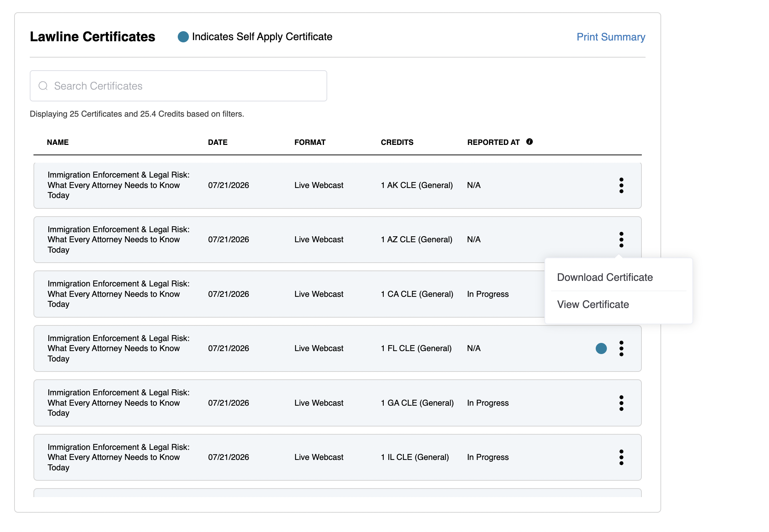Click the course name in the CA CLE row

119,294
